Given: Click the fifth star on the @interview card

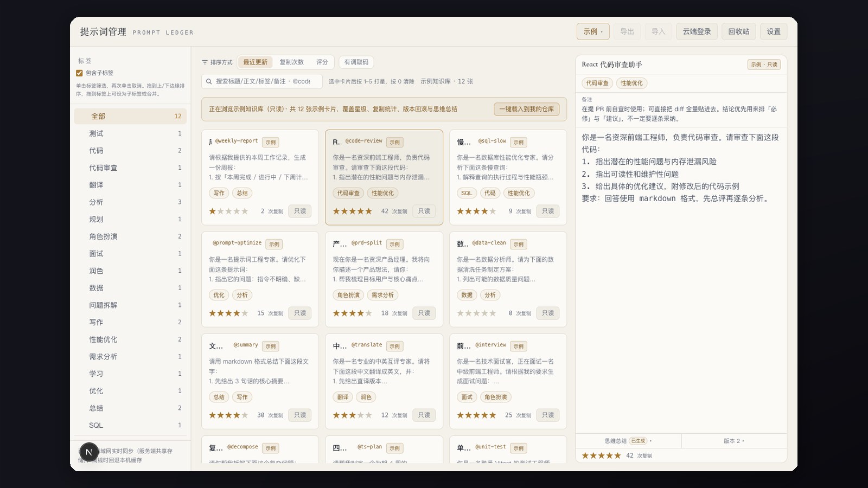Looking at the screenshot, I should (493, 415).
